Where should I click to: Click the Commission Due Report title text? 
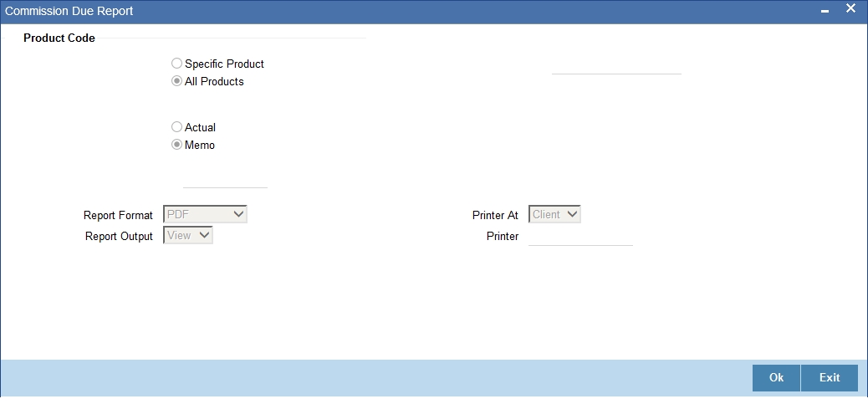(69, 11)
